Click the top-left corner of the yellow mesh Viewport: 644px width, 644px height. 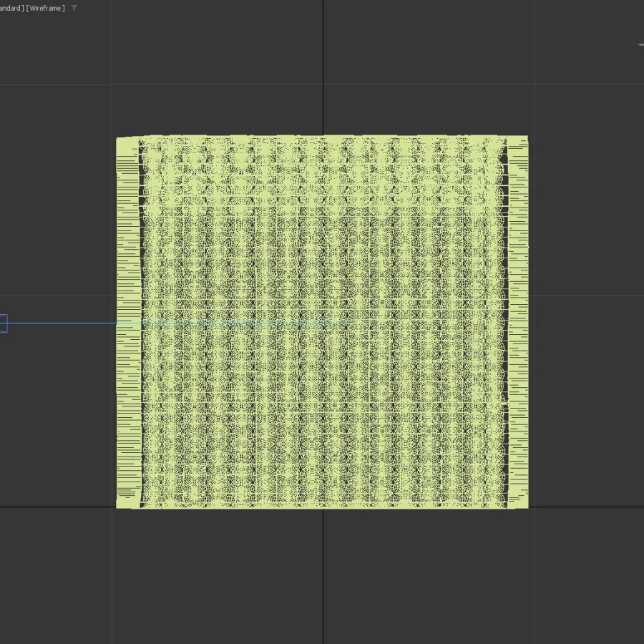(x=119, y=140)
